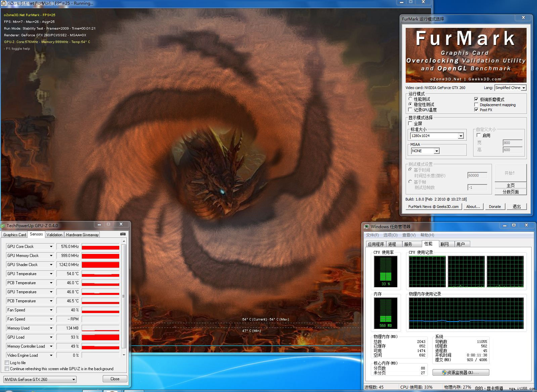Toggle Log to file checkbox

(7, 363)
